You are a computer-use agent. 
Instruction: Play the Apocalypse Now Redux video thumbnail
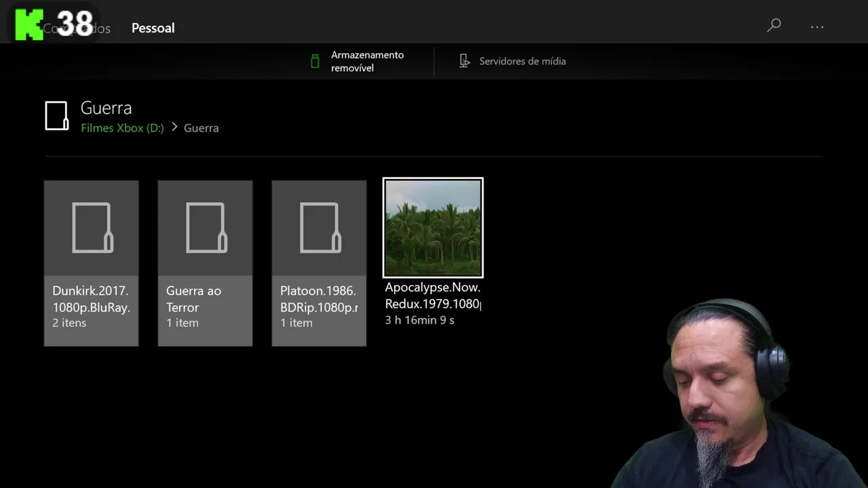click(x=433, y=228)
